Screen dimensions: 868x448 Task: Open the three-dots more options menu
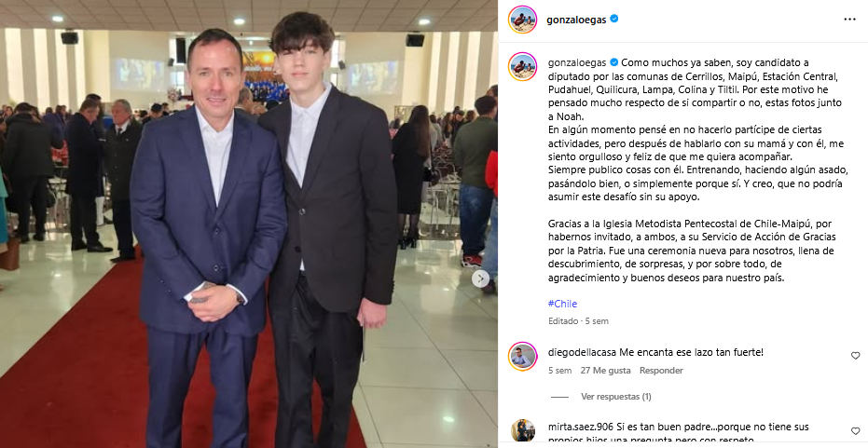(849, 20)
